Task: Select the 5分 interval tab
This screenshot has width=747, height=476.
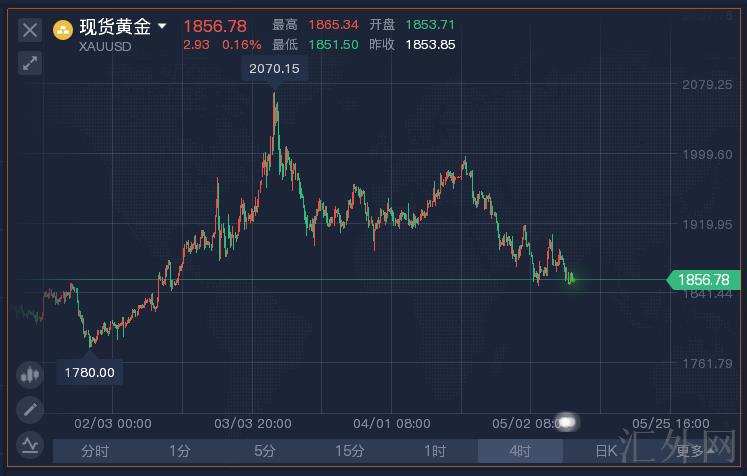Action: point(265,451)
